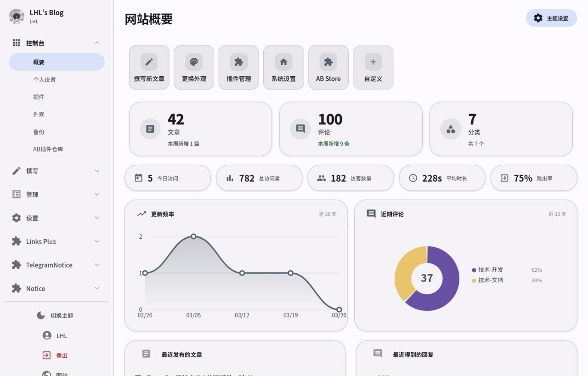Screen dimensions: 588x376
Task: Expand the 设置 sidebar section
Action: click(56, 218)
